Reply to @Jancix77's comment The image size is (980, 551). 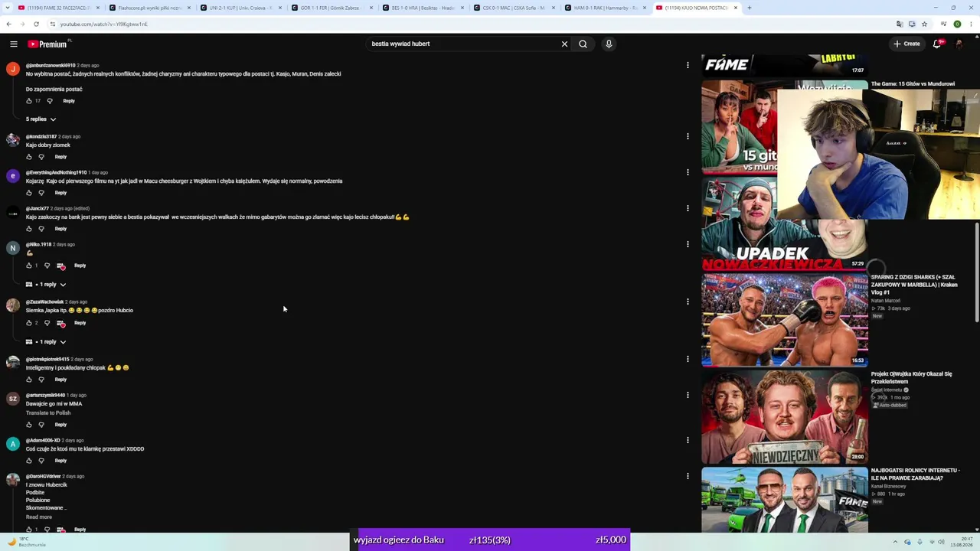[60, 229]
